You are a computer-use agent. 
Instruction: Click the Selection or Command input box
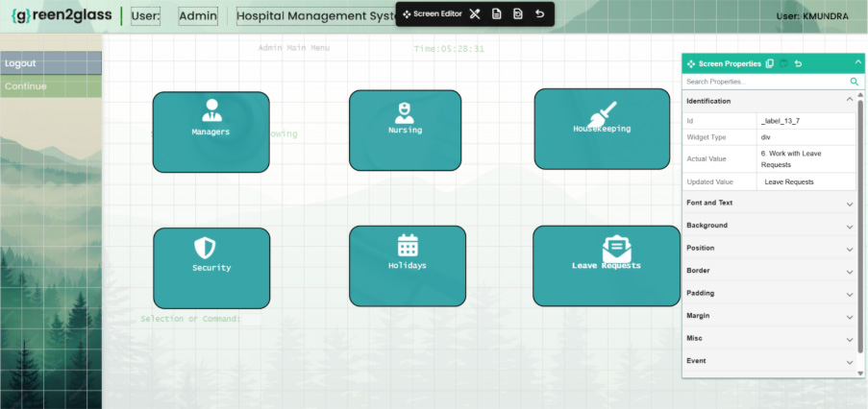252,319
